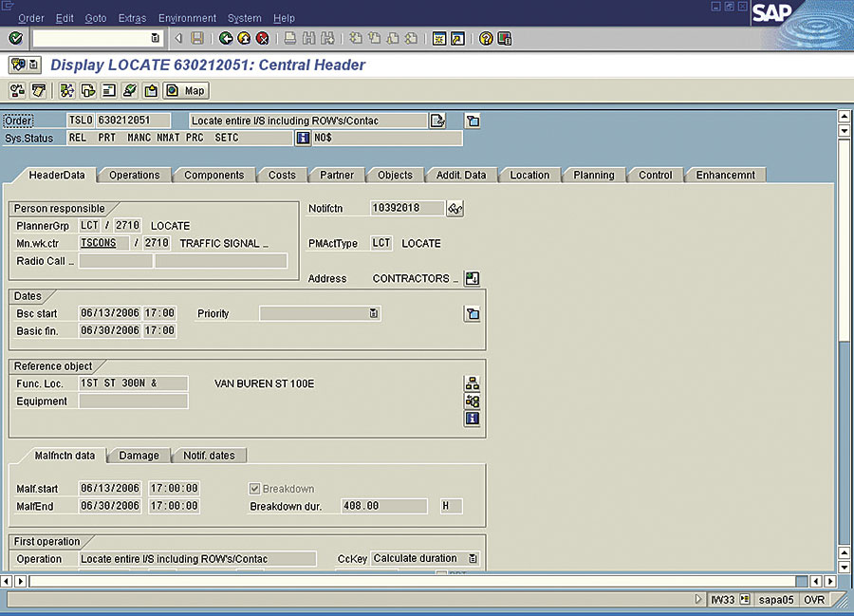Click the green Back arrow icon

click(x=226, y=38)
